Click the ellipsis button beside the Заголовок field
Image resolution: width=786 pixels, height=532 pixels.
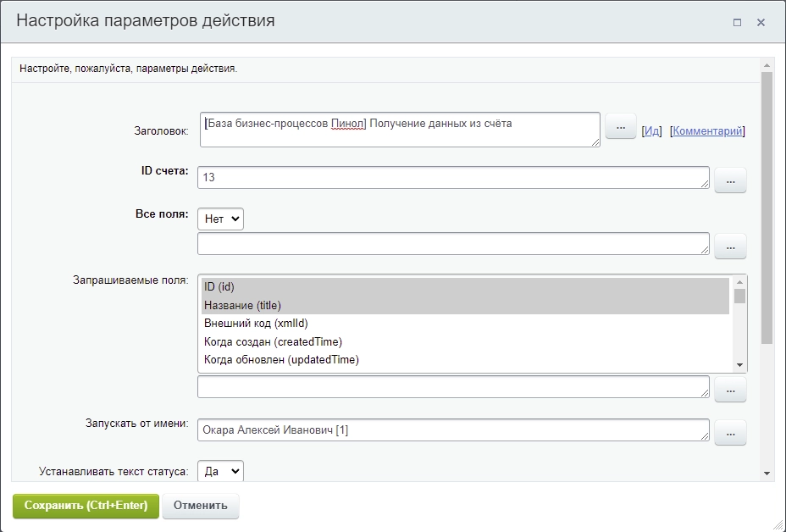coord(620,126)
